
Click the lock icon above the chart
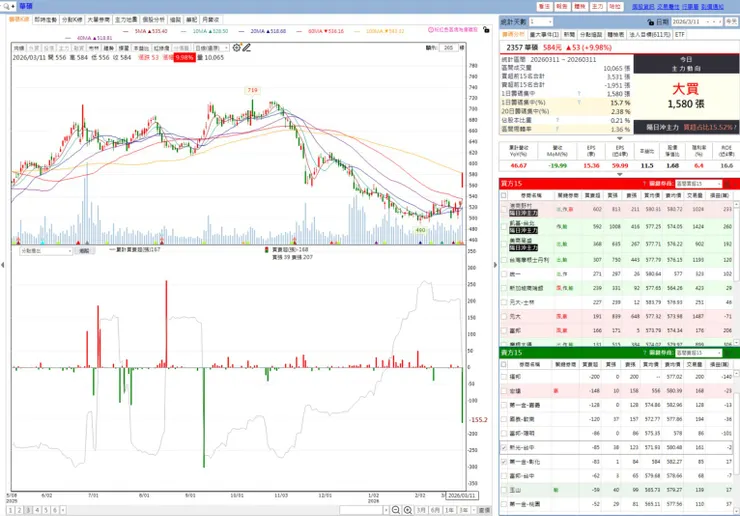[486, 30]
